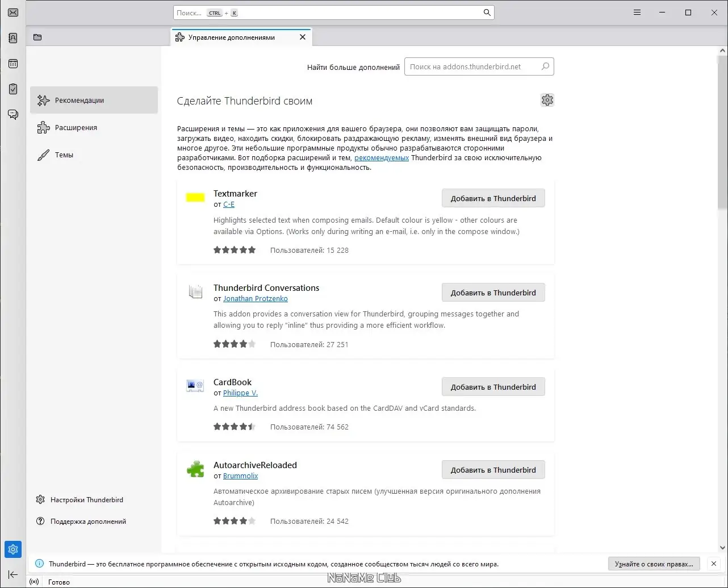The width and height of the screenshot is (728, 588).
Task: Open "Настройки Thunderbird" in the sidebar
Action: 80,500
